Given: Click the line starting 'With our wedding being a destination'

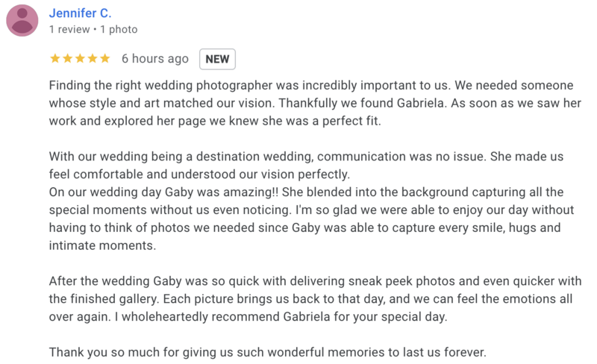Looking at the screenshot, I should coord(306,157).
